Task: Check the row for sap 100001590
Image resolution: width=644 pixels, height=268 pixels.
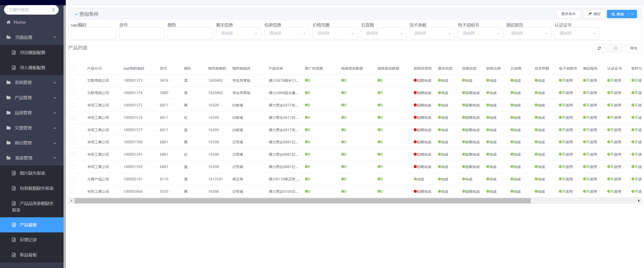Action: coord(73,142)
